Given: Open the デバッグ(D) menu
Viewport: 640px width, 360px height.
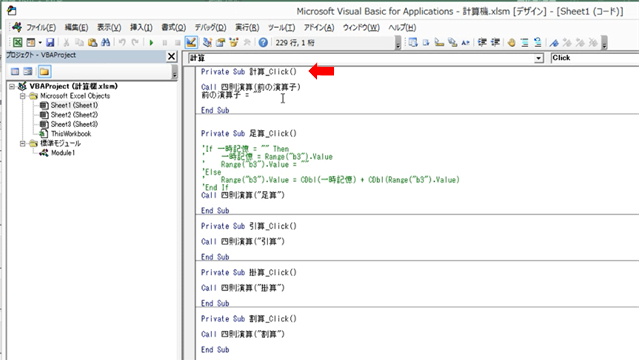Looking at the screenshot, I should [x=210, y=27].
